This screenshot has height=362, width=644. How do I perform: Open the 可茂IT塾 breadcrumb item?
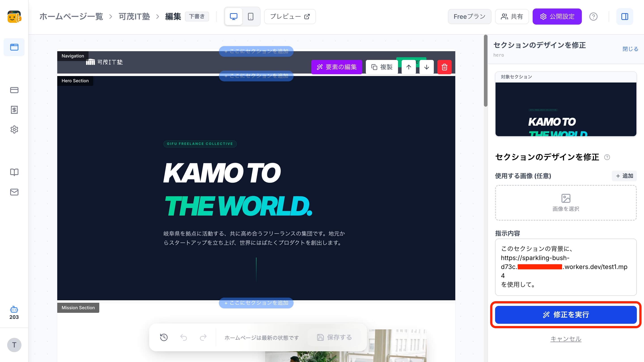(134, 17)
